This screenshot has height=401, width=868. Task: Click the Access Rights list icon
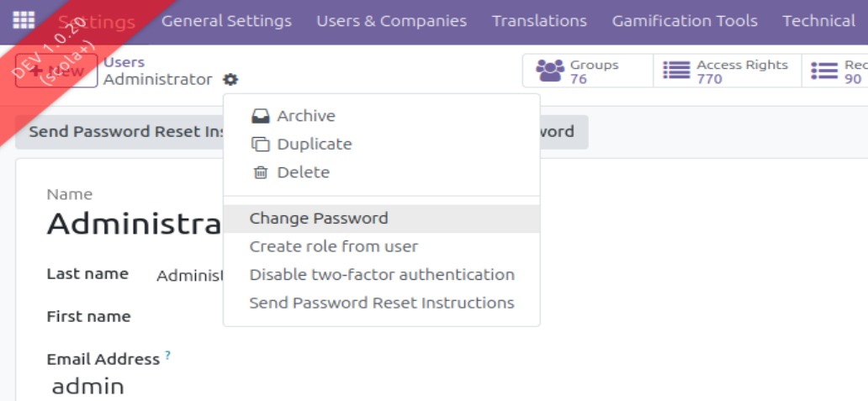(676, 71)
